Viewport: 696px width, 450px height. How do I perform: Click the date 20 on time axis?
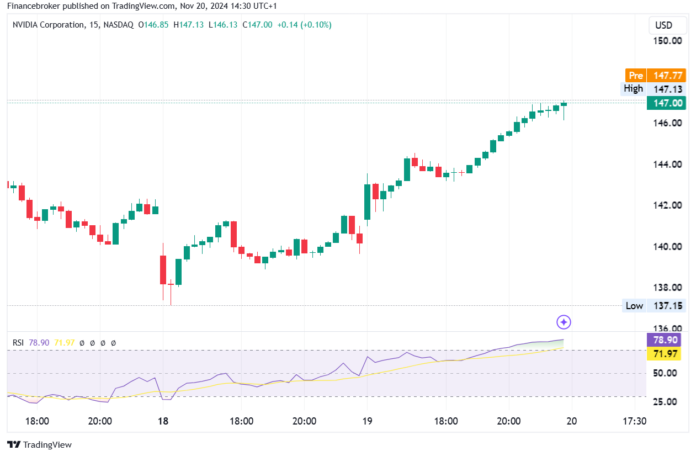[571, 421]
